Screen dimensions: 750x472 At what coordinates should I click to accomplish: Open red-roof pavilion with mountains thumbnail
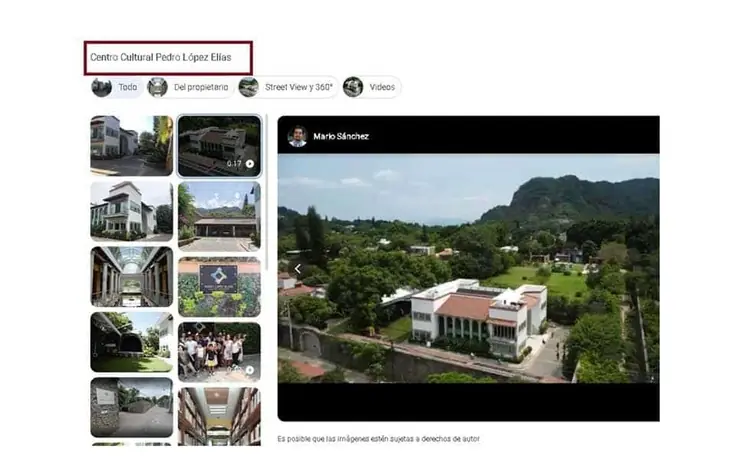[220, 216]
